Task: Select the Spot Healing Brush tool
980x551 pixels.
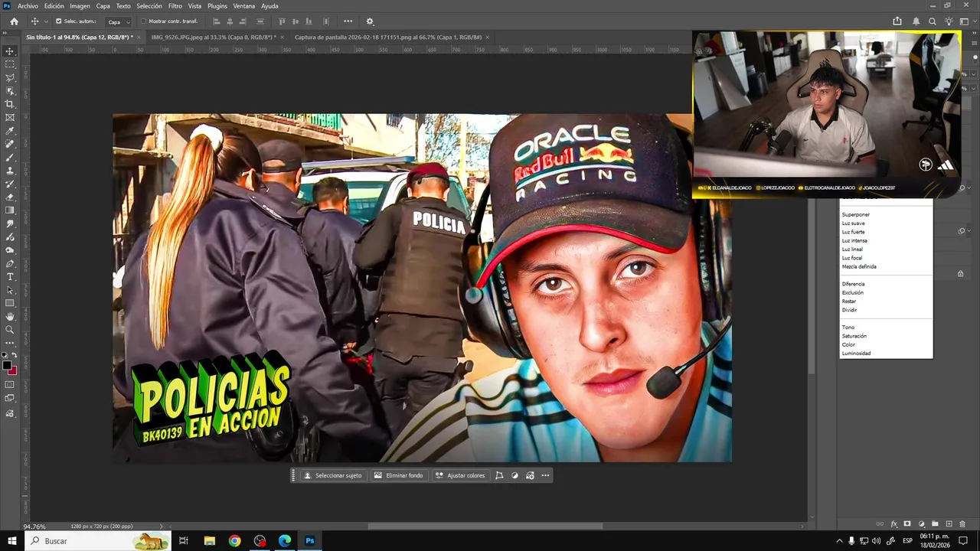Action: 10,144
